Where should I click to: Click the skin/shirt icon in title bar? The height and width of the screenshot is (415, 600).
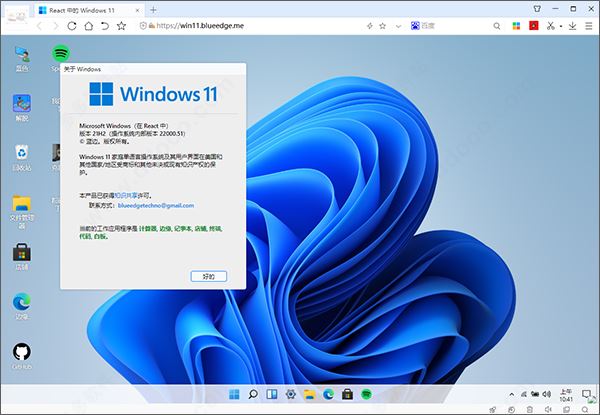point(537,8)
